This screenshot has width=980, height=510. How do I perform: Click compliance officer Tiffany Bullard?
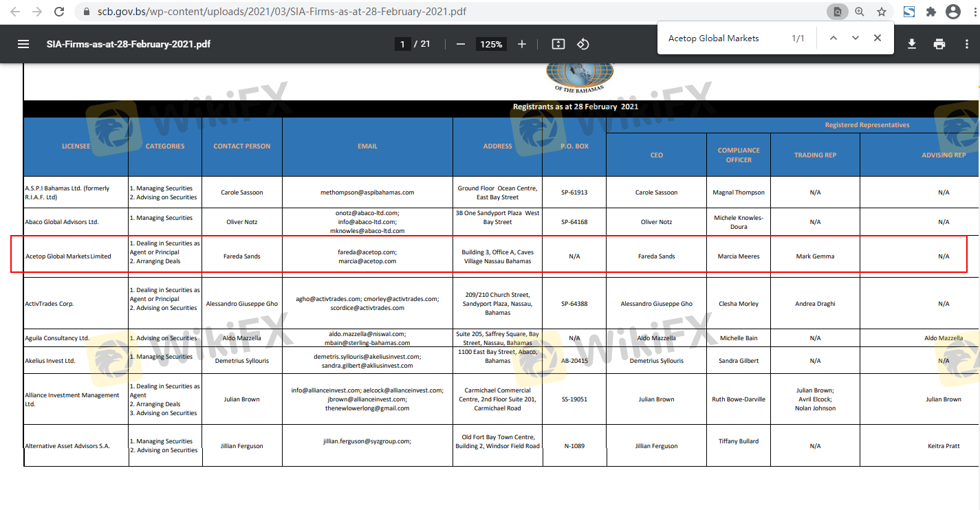click(739, 441)
